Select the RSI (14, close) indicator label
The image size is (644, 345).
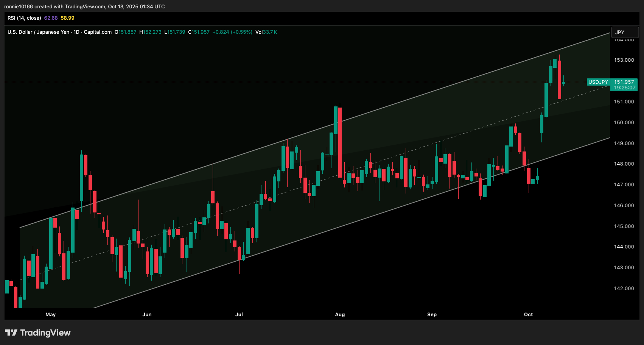[x=24, y=18]
